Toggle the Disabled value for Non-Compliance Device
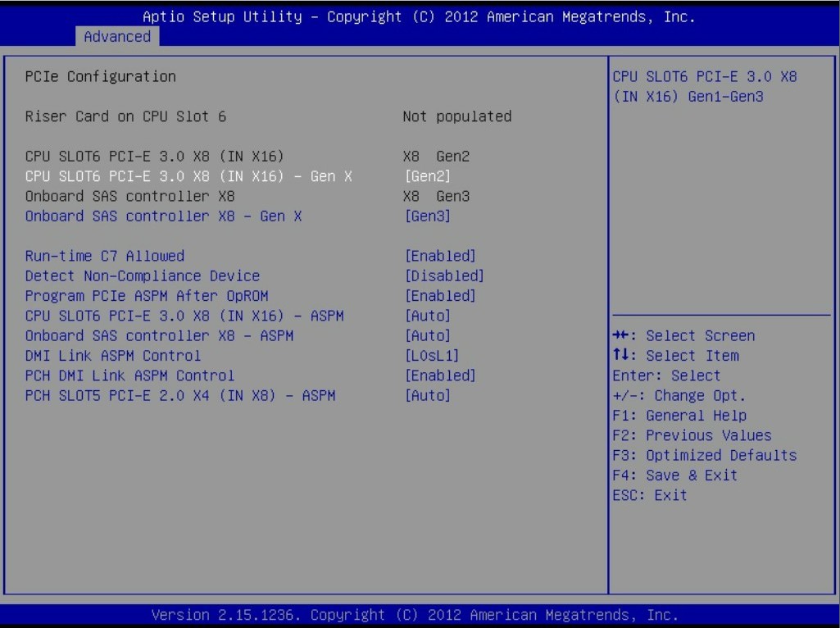 point(445,276)
